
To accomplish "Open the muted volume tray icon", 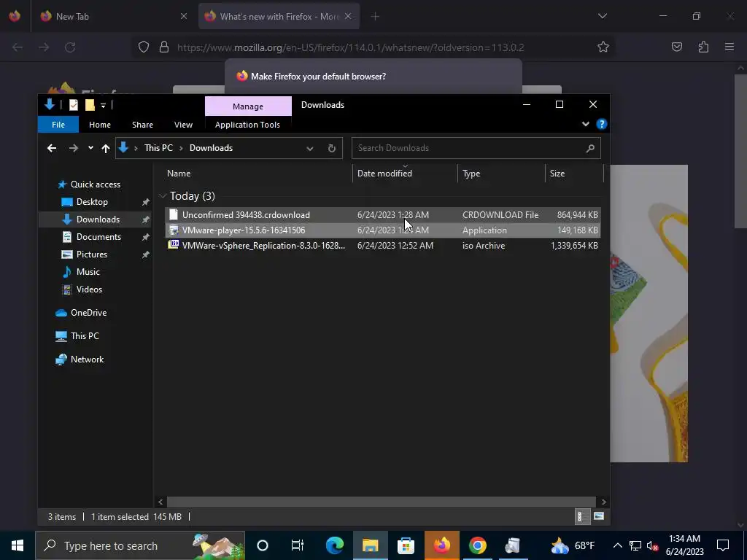I will point(653,545).
